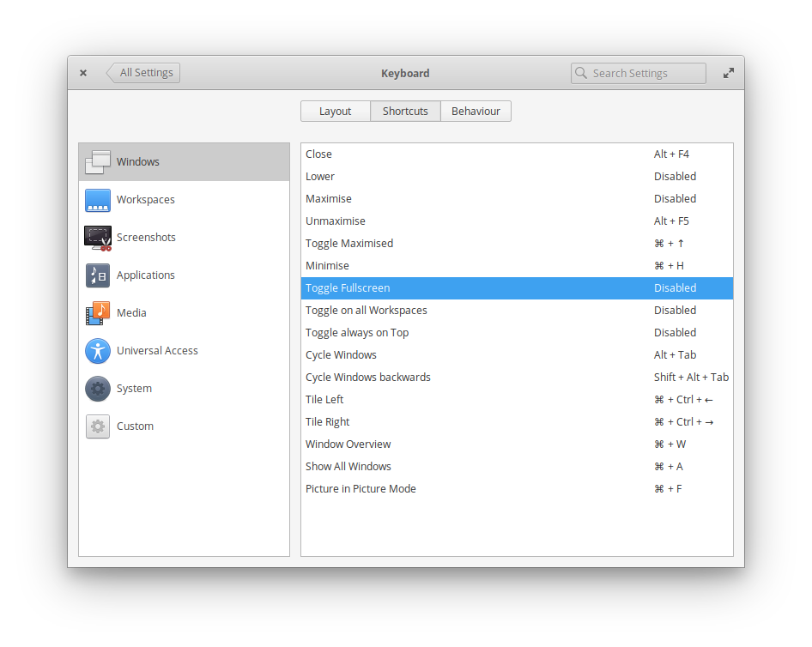Open the Media category icon
Viewport: 812px width, 647px height.
pyautogui.click(x=97, y=313)
